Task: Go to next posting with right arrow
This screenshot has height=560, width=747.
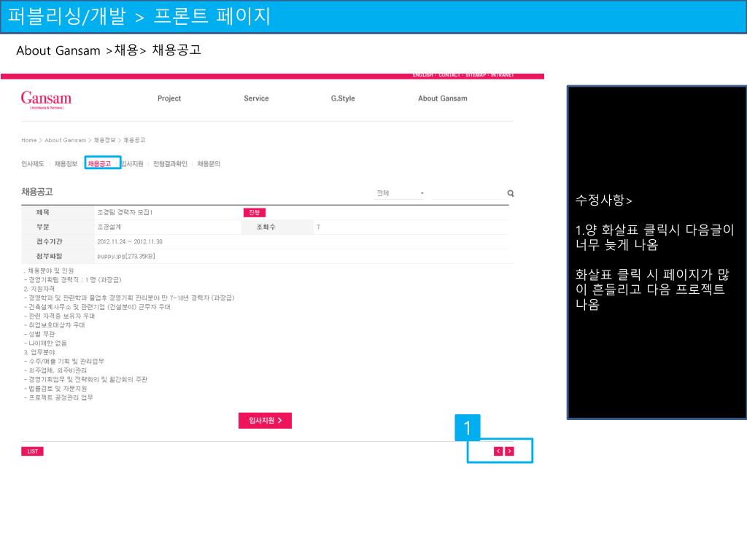Action: [x=510, y=451]
